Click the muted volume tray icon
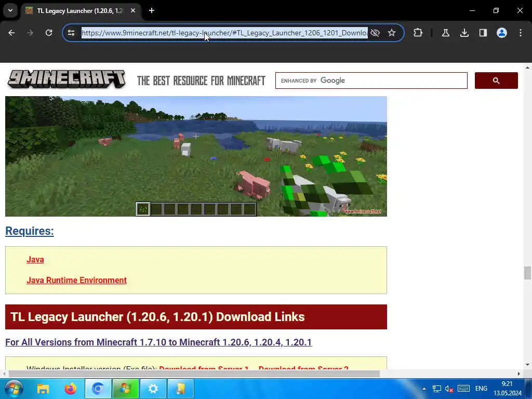This screenshot has height=399, width=532. click(449, 389)
